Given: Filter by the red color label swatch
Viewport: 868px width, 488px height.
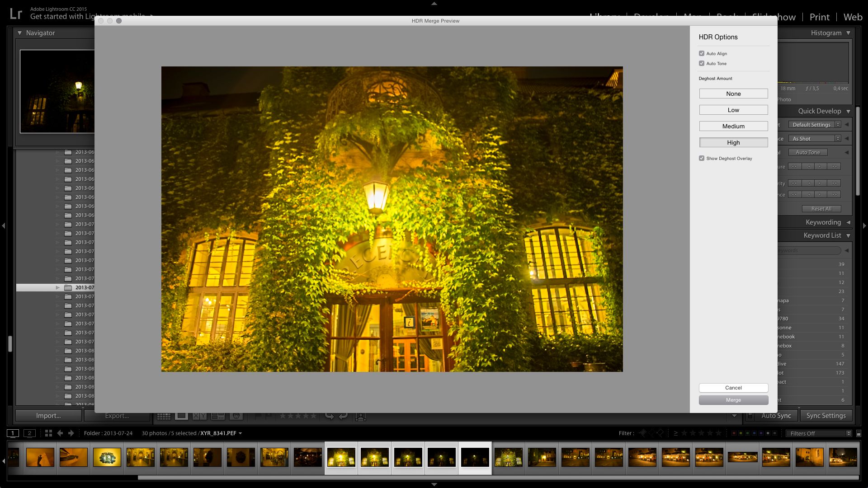Looking at the screenshot, I should 734,433.
